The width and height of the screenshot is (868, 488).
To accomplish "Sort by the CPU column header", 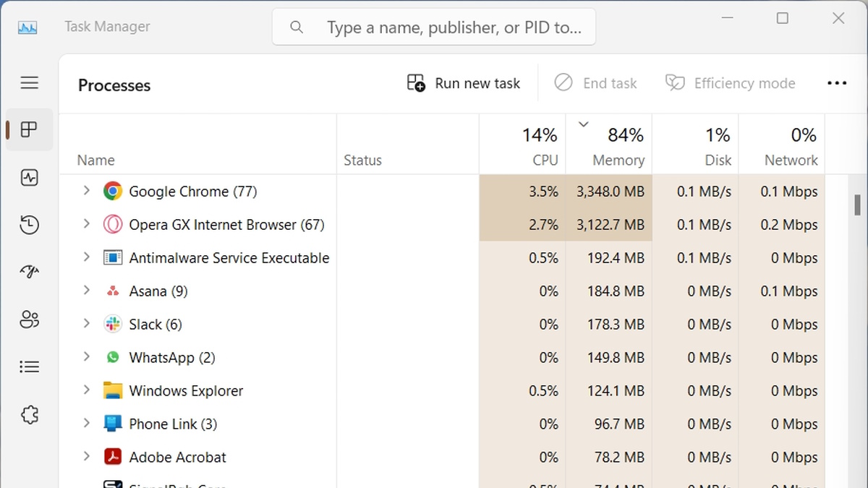I will pyautogui.click(x=522, y=145).
